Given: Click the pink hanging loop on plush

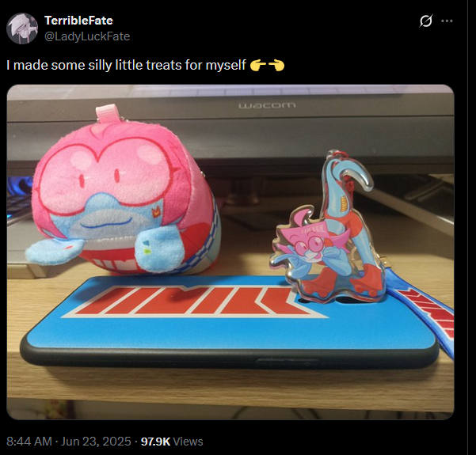Looking at the screenshot, I should [x=106, y=114].
